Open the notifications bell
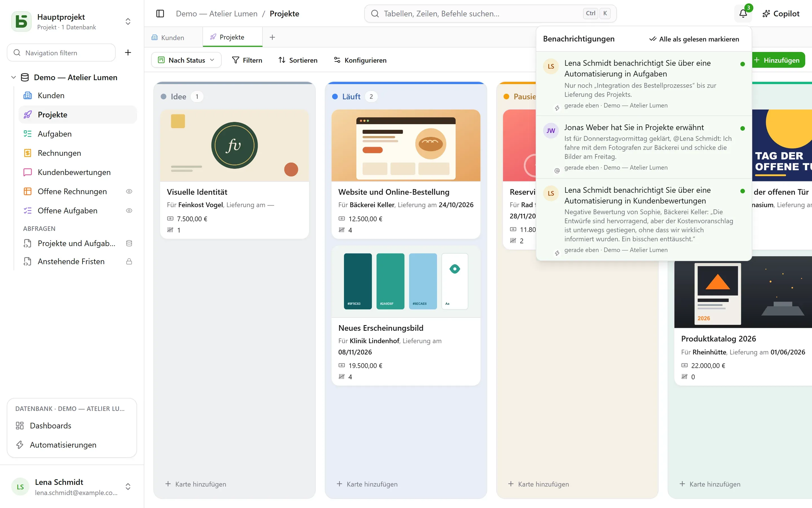 (x=743, y=14)
